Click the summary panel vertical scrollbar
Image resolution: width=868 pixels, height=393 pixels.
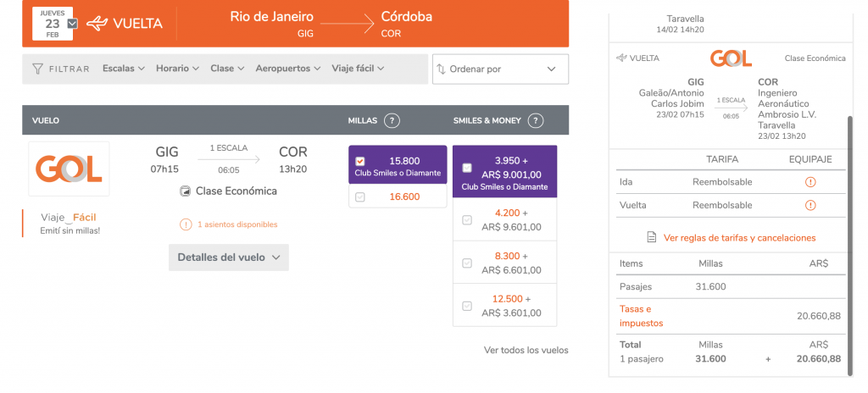849,244
